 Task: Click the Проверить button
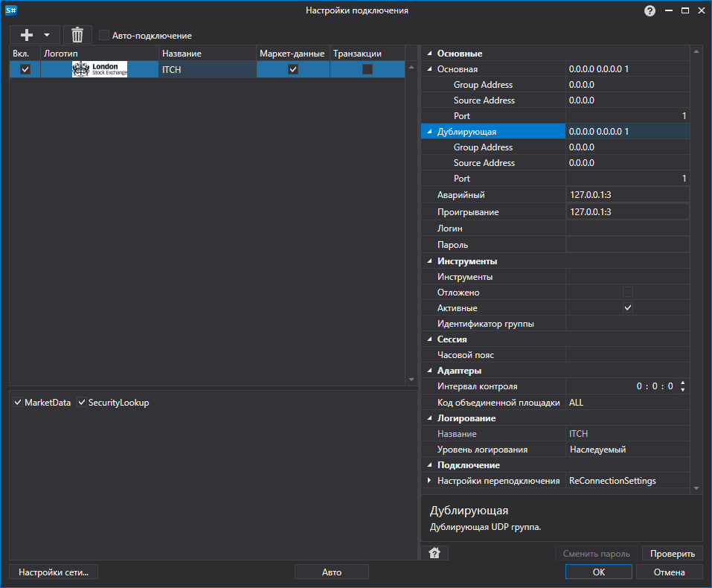click(673, 554)
